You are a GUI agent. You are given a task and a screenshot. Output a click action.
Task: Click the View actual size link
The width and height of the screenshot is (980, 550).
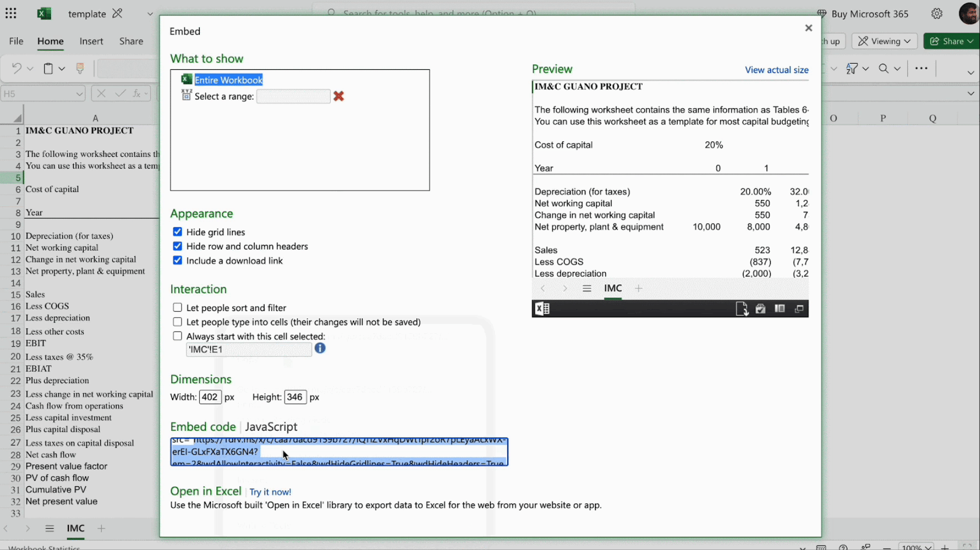(x=776, y=70)
